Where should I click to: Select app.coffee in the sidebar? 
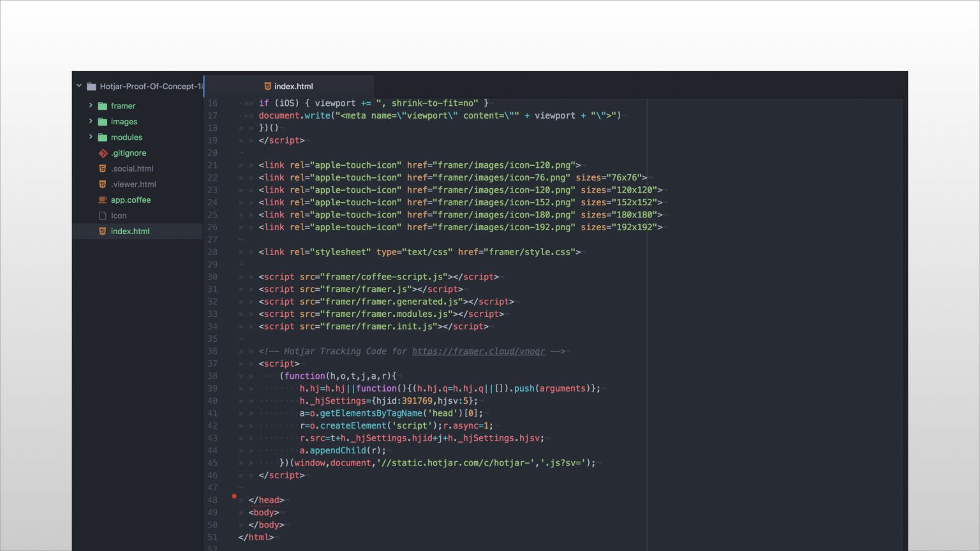point(131,200)
